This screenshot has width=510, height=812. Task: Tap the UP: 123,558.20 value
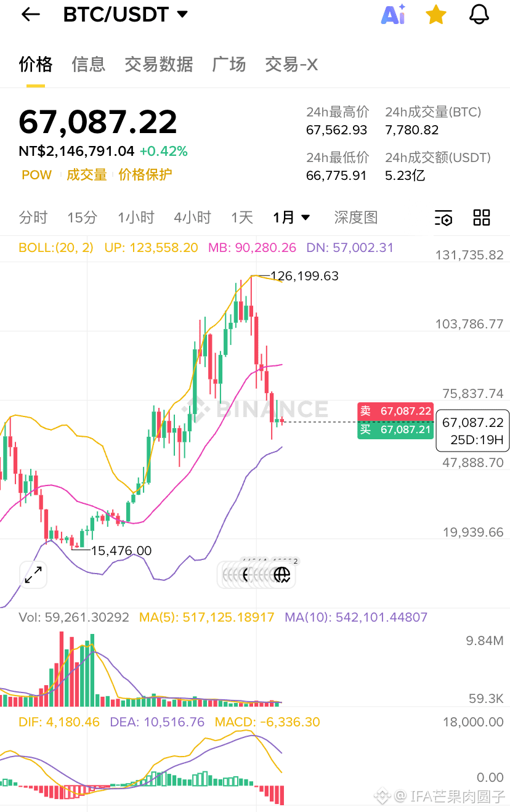(x=151, y=248)
